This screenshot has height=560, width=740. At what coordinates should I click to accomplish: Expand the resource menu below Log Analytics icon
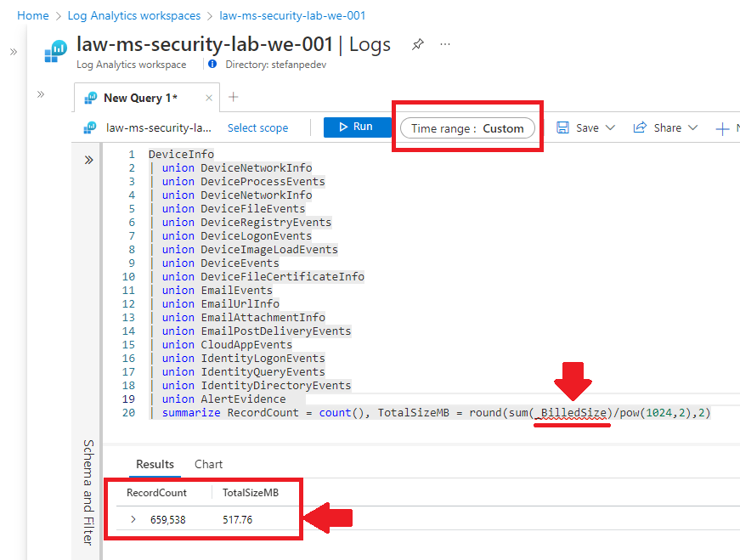[41, 94]
